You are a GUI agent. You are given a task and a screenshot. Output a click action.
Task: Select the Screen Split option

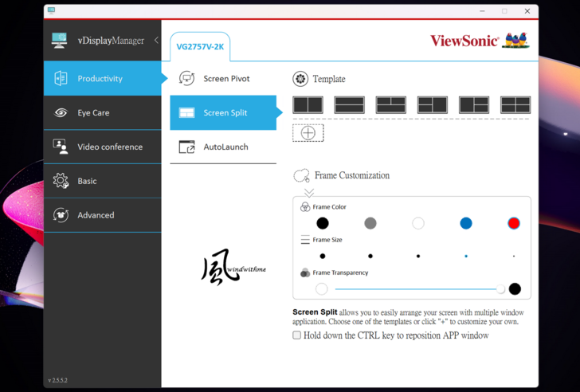click(x=223, y=113)
